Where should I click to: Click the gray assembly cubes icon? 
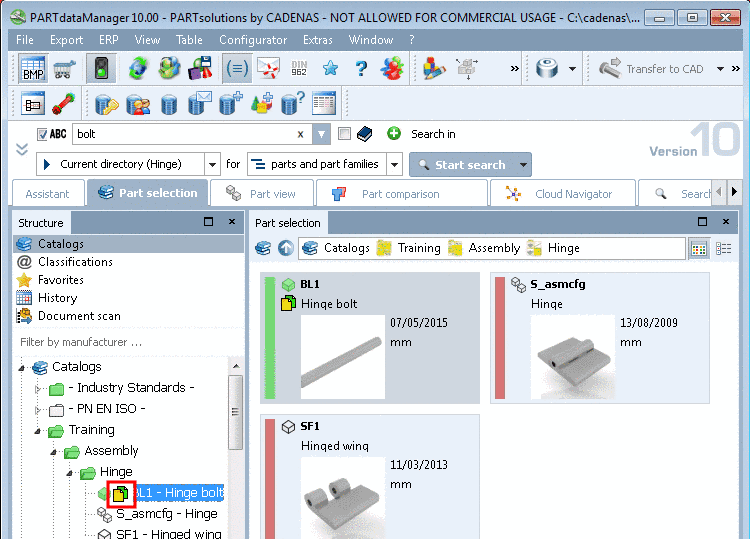tap(467, 68)
